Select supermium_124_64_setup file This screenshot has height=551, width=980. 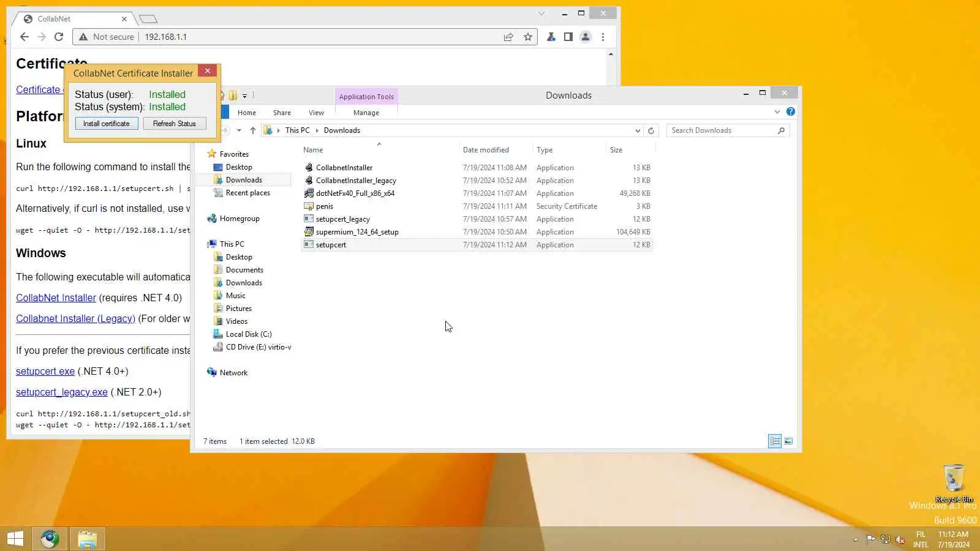coord(357,232)
